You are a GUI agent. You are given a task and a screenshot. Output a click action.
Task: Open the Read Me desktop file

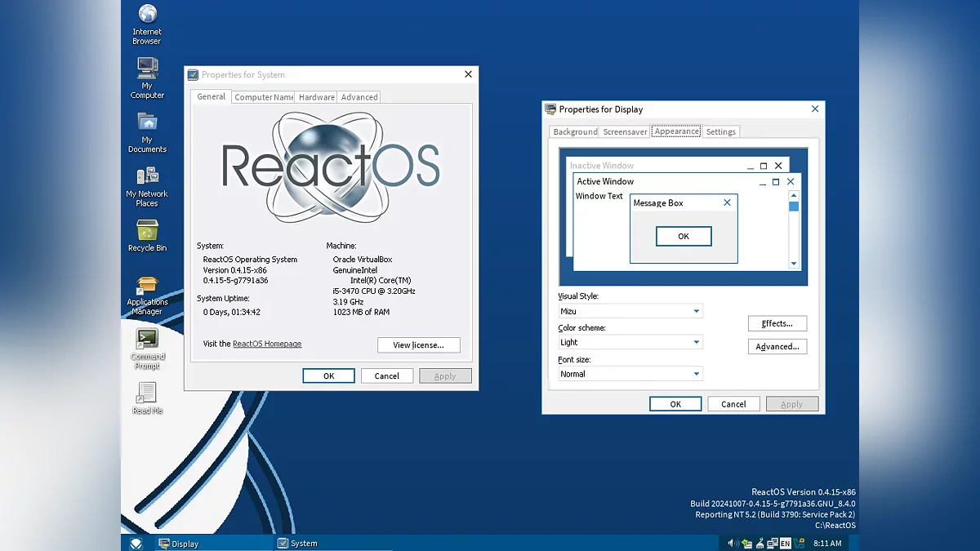pyautogui.click(x=147, y=393)
